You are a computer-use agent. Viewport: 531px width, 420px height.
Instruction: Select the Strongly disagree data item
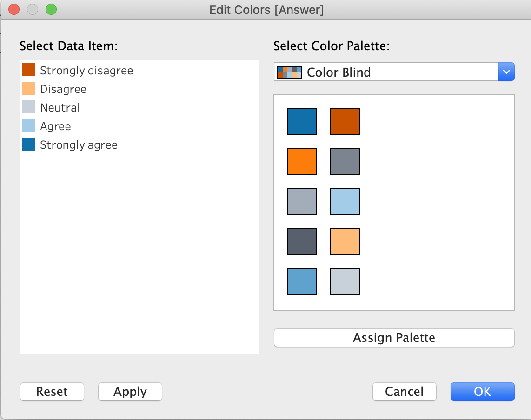point(86,71)
